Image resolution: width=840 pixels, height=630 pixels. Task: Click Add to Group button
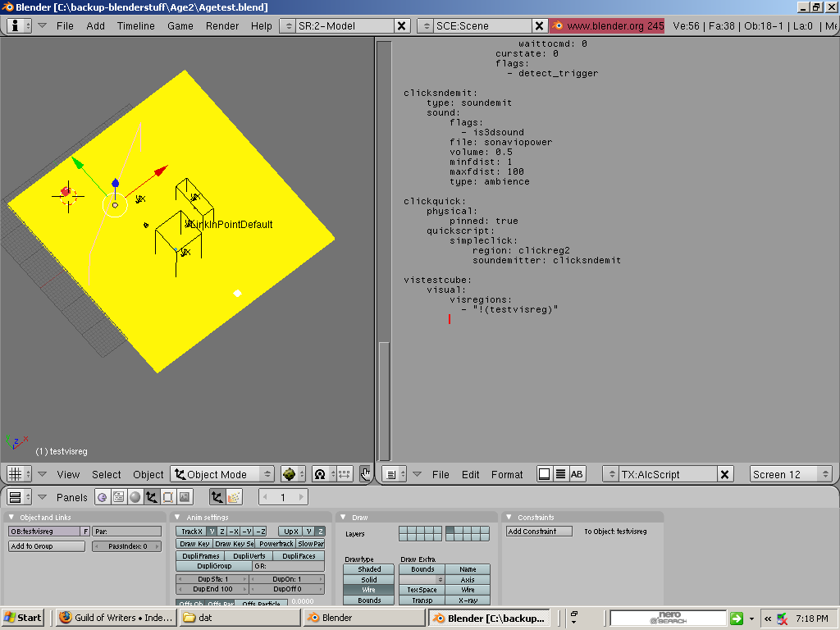click(x=47, y=546)
